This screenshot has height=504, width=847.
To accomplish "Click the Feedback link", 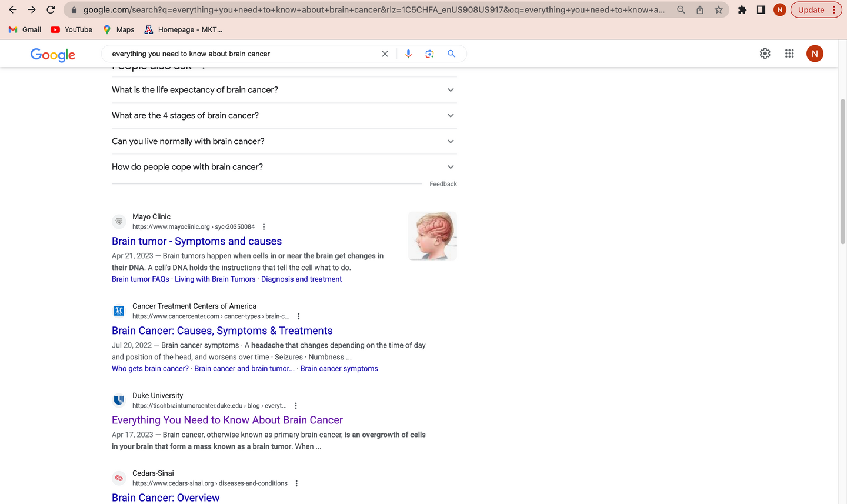I will click(x=443, y=184).
